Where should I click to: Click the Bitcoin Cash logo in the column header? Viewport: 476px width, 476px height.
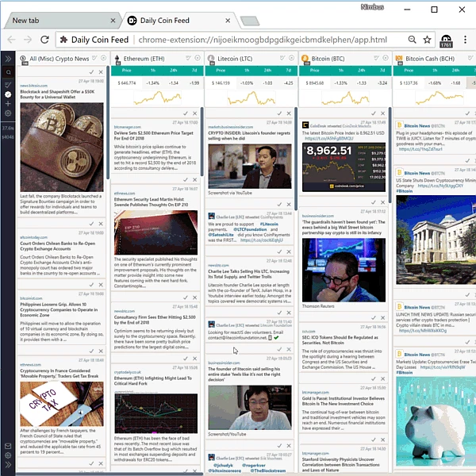pos(399,59)
